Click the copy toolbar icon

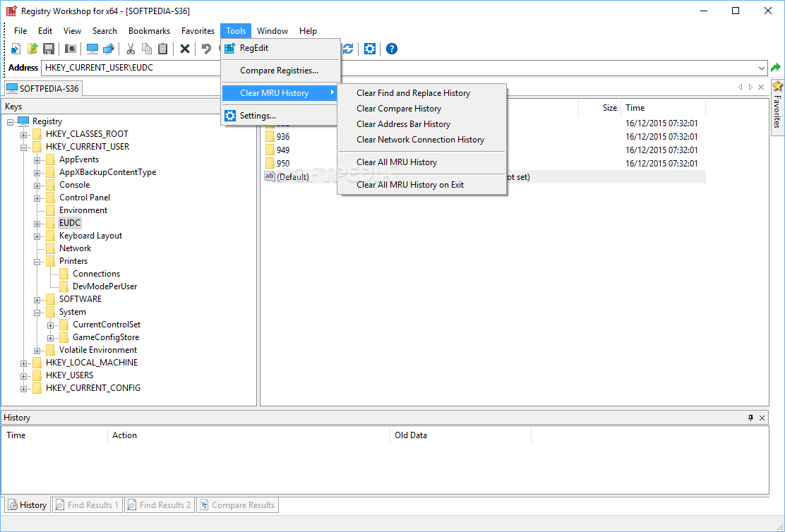[x=147, y=49]
